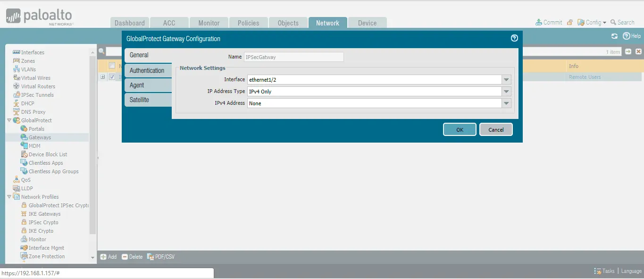
Task: Open the Policies main tab
Action: [x=248, y=23]
